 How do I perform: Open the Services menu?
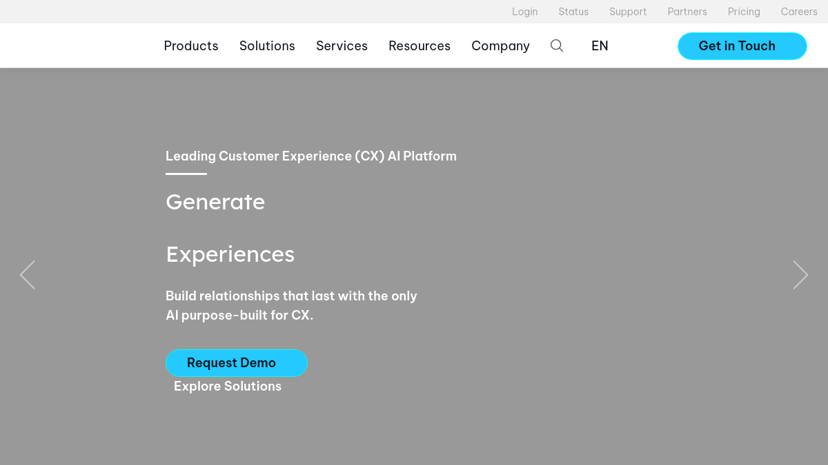pyautogui.click(x=342, y=46)
